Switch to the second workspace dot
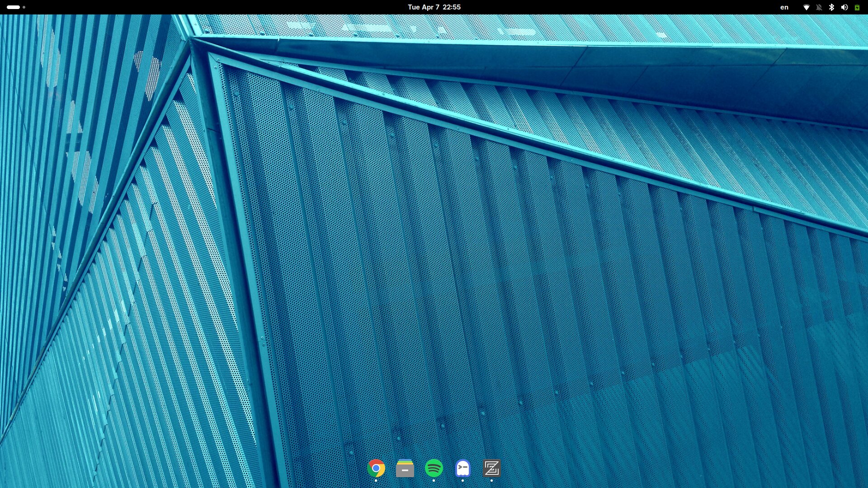The image size is (868, 488). [x=24, y=7]
